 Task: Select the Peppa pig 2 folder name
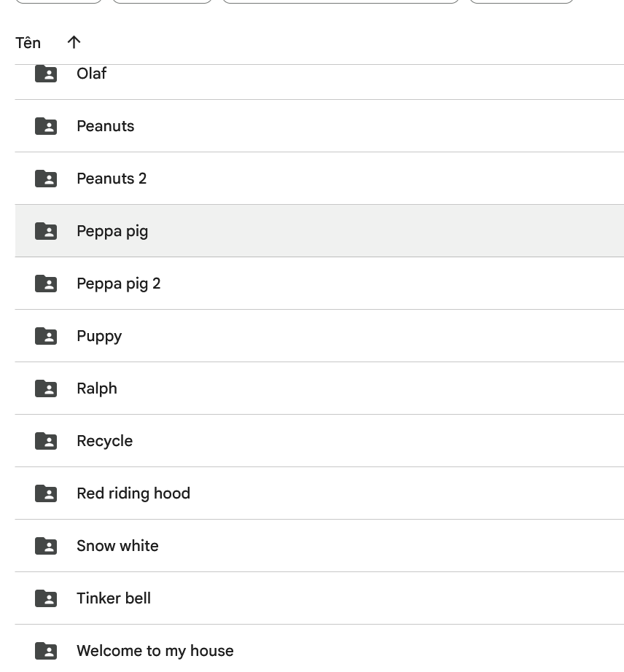118,284
